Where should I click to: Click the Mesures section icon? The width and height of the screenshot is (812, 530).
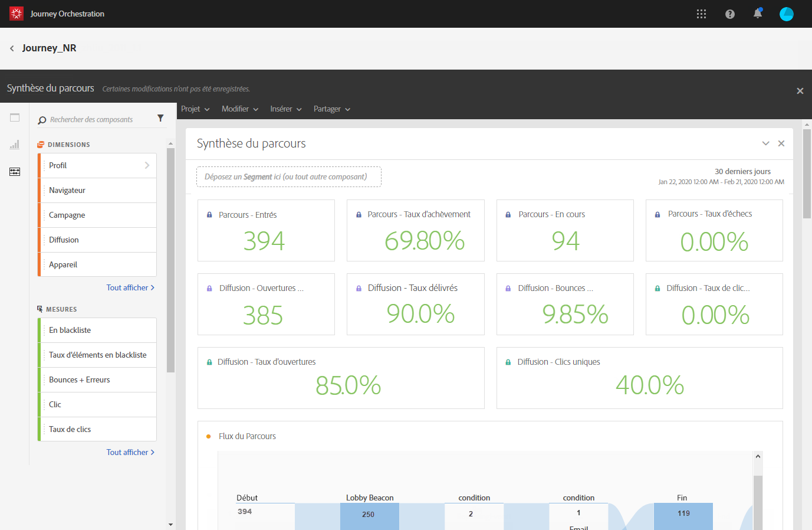pyautogui.click(x=40, y=309)
